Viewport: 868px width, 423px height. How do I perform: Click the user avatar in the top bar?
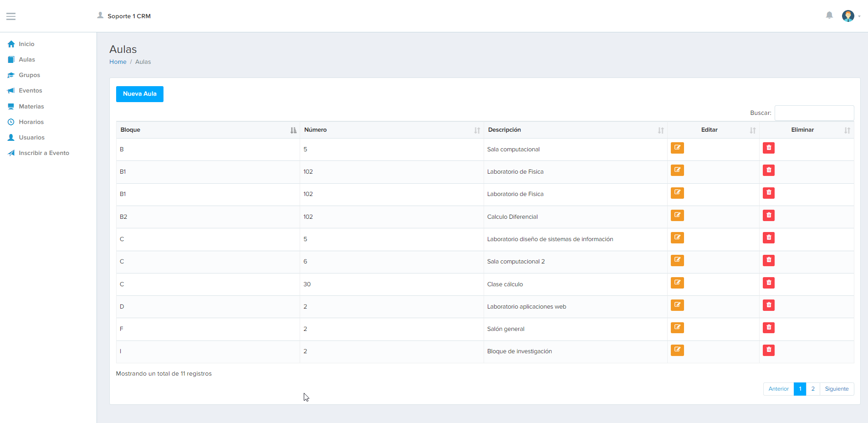coord(848,15)
